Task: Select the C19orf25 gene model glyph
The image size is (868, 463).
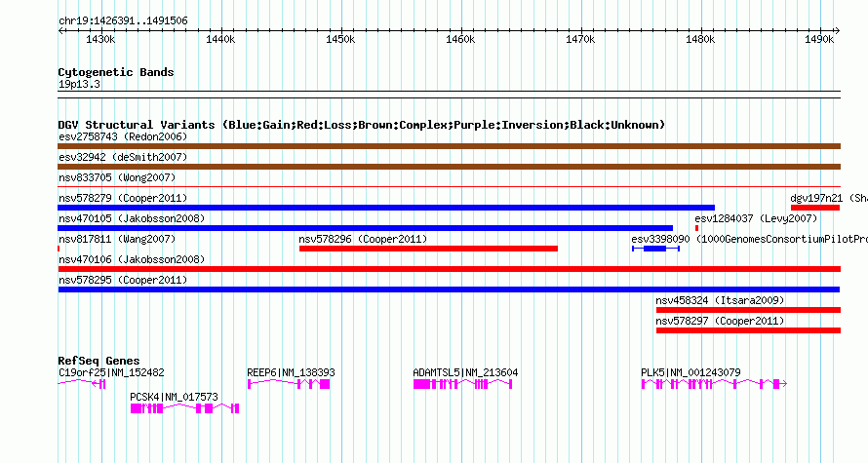Action: [x=81, y=384]
